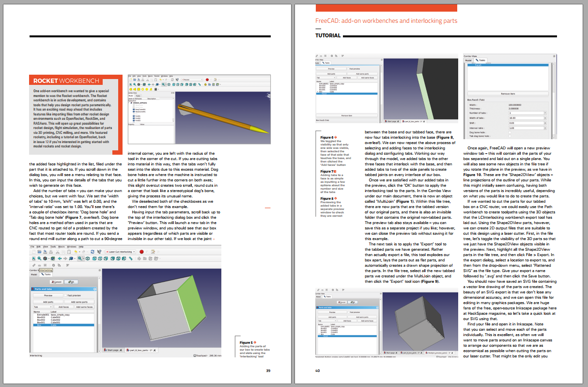Screen dimensions: 588x387
Task: Click the red record button in Rocket screenshot
Action: click(207, 80)
